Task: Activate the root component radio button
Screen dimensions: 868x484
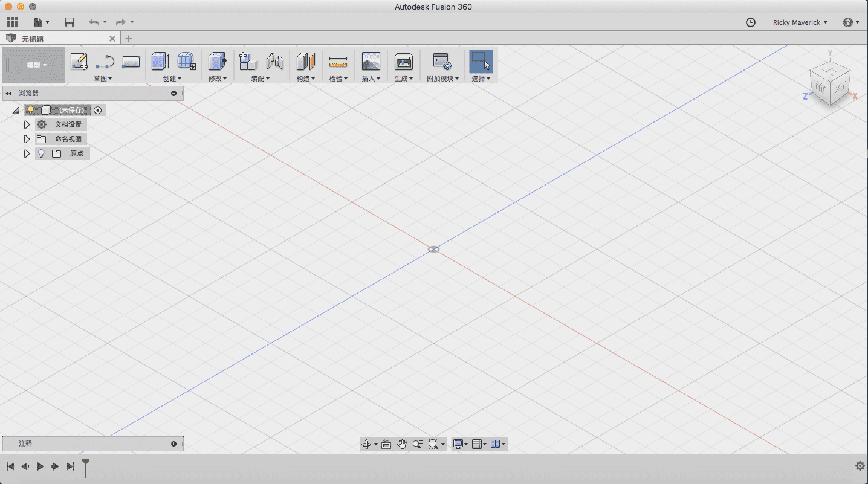Action: [x=98, y=110]
